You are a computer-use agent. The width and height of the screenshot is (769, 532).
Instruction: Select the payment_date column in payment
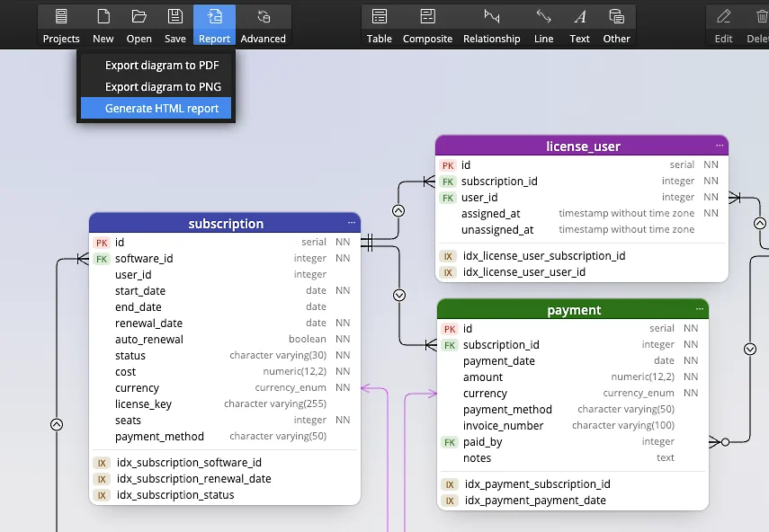click(573, 361)
